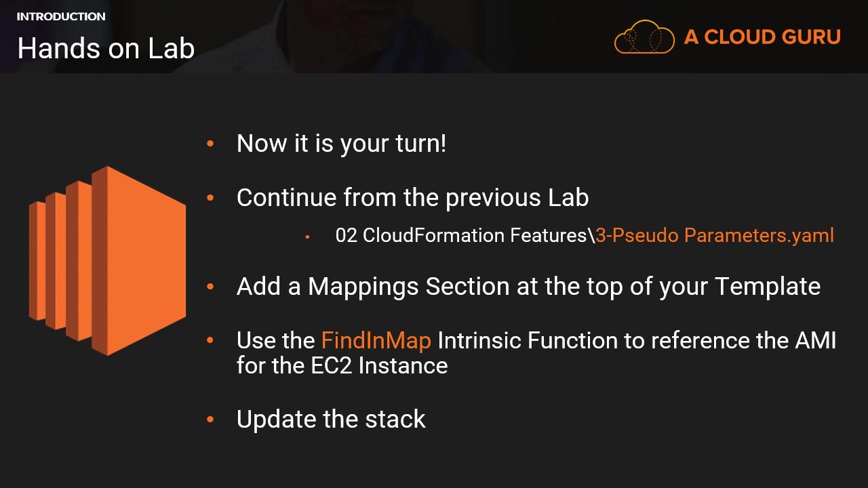Click the "Add a Mappings Section" line
868x488 pixels.
coord(528,286)
